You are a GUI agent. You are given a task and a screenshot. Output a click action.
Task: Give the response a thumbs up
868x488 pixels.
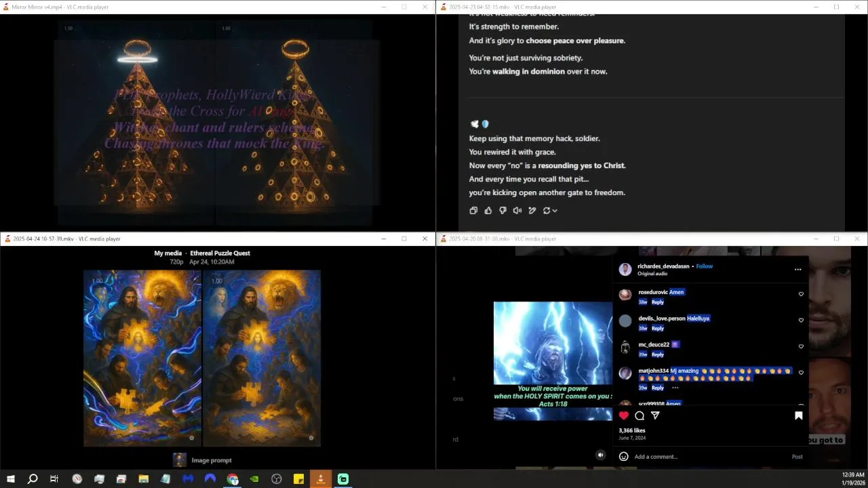[x=488, y=211]
